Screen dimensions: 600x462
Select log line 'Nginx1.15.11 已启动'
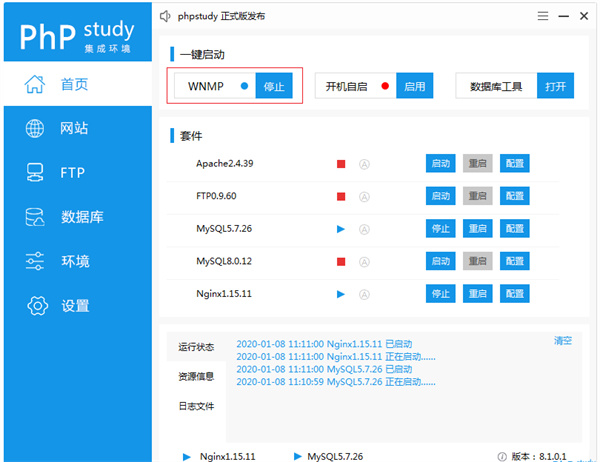(x=324, y=344)
